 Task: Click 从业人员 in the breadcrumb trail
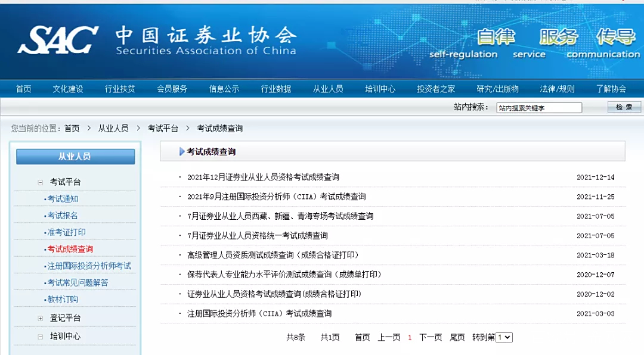tap(113, 127)
